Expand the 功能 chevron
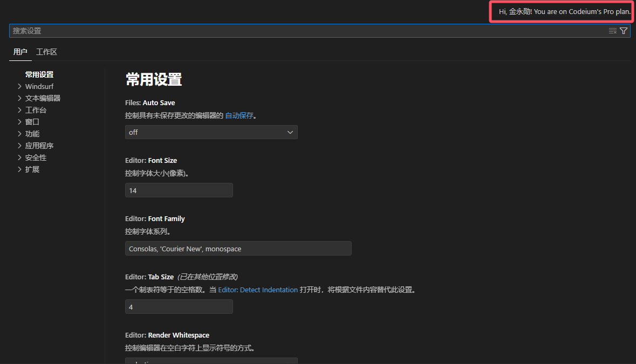 [x=19, y=134]
